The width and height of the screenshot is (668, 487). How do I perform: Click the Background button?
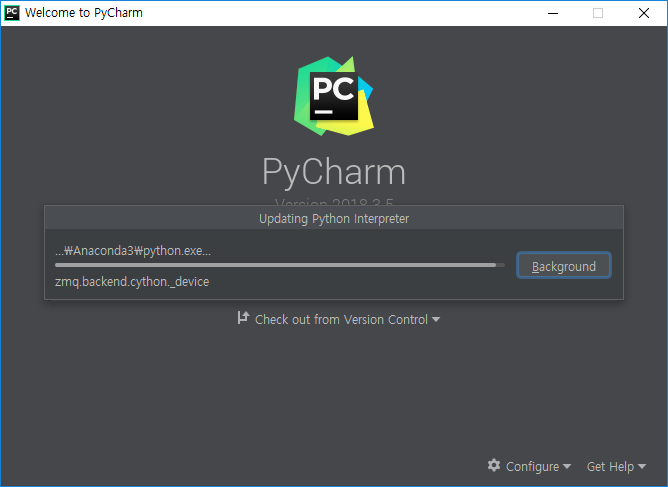click(x=564, y=266)
